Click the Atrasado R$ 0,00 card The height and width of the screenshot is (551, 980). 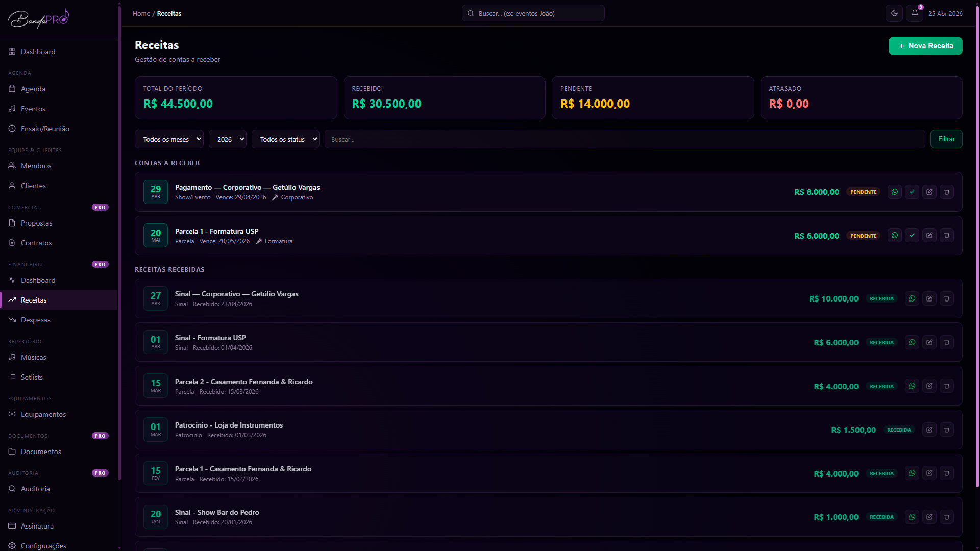862,97
